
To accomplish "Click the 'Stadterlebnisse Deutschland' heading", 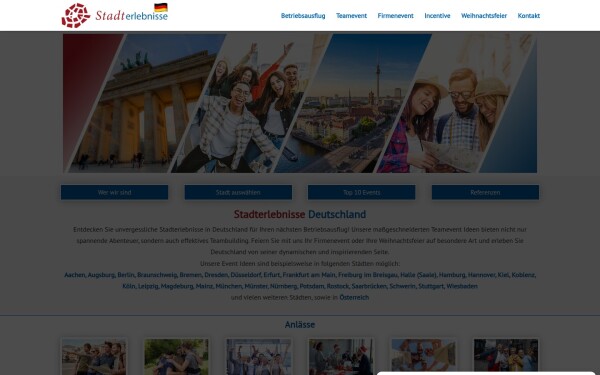I will 300,214.
